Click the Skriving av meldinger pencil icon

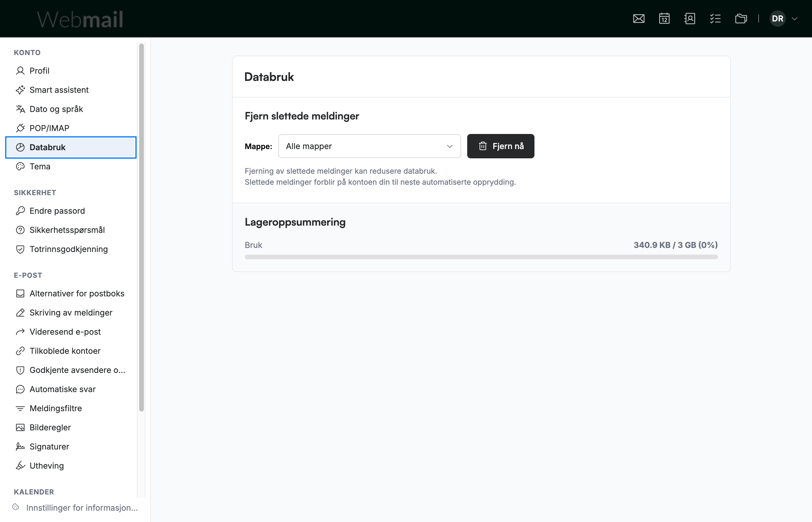pyautogui.click(x=20, y=313)
